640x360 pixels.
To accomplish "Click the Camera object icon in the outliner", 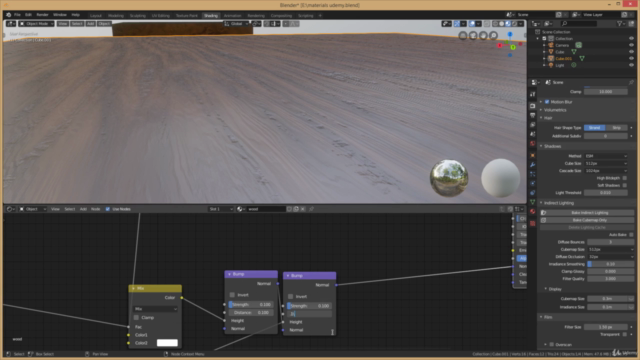I will point(551,45).
